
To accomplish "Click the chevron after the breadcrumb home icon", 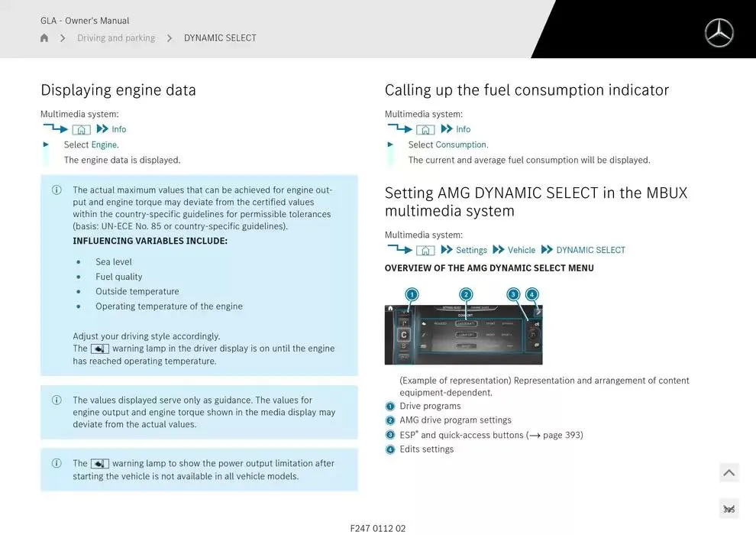I will pyautogui.click(x=63, y=38).
